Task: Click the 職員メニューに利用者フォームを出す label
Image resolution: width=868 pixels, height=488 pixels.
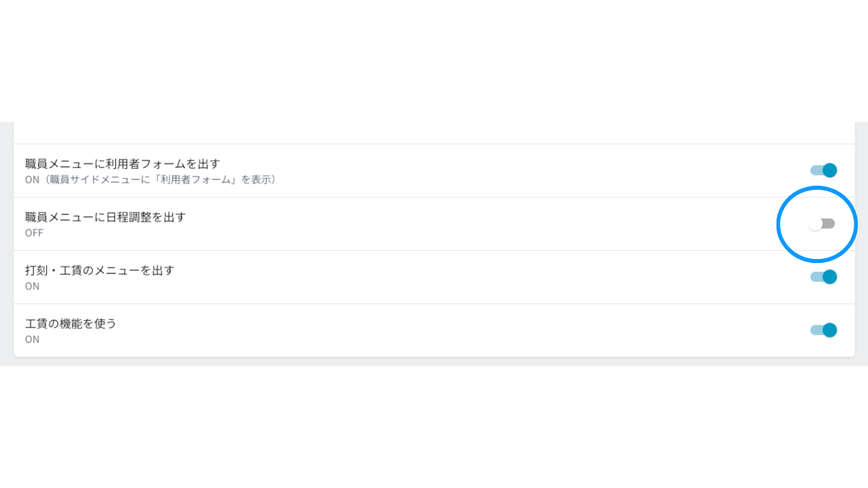Action: (123, 164)
